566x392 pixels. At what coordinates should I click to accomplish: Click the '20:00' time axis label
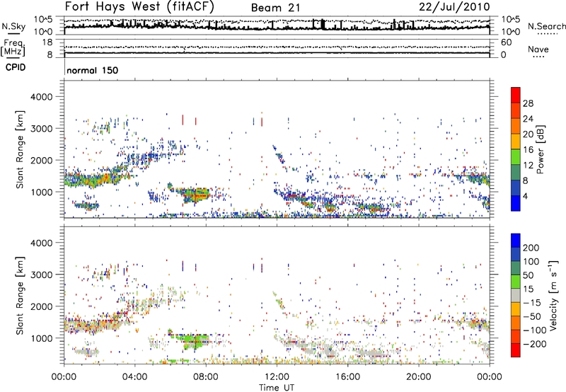(x=418, y=377)
